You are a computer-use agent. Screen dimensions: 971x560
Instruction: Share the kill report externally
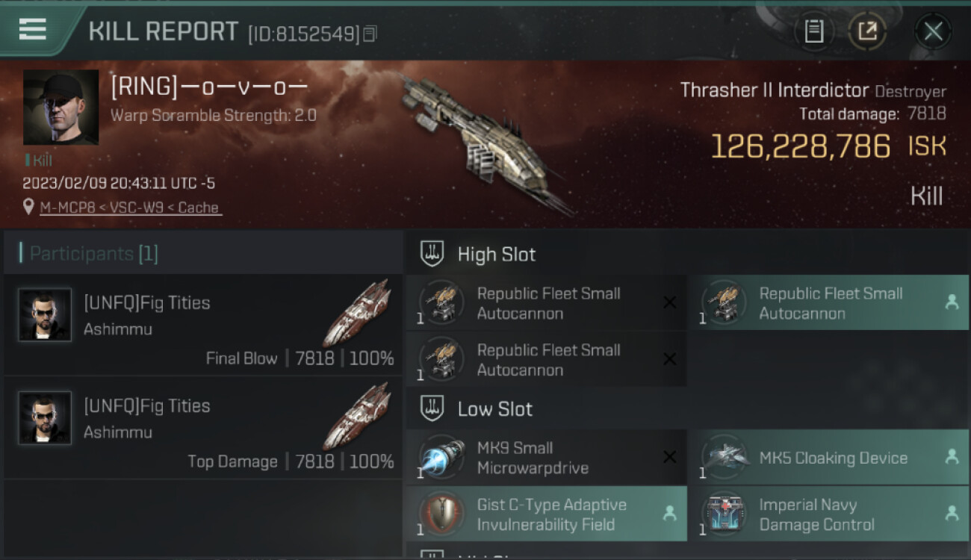pyautogui.click(x=866, y=31)
